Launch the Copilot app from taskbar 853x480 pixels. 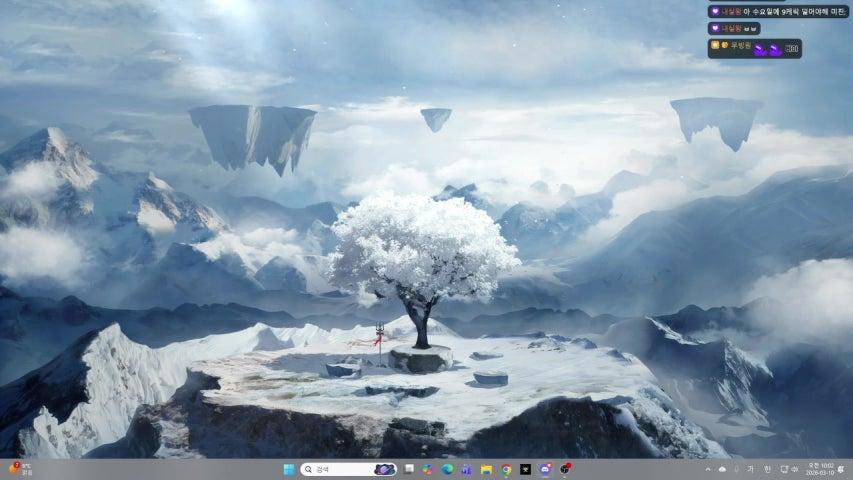click(x=428, y=469)
